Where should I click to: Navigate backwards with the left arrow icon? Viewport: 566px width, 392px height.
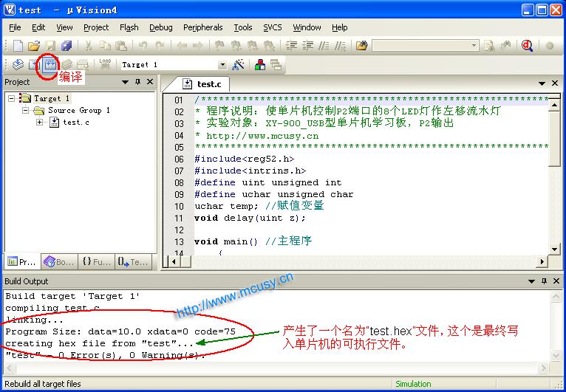pyautogui.click(x=182, y=46)
